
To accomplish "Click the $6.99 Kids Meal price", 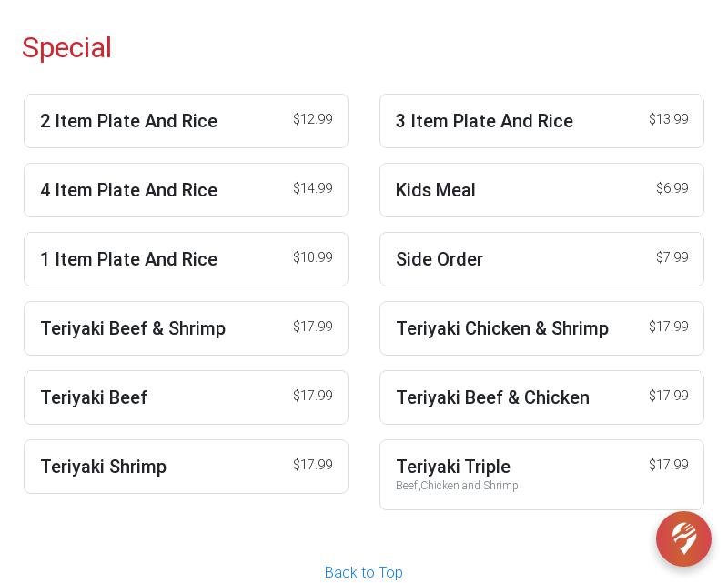I will pyautogui.click(x=672, y=188).
